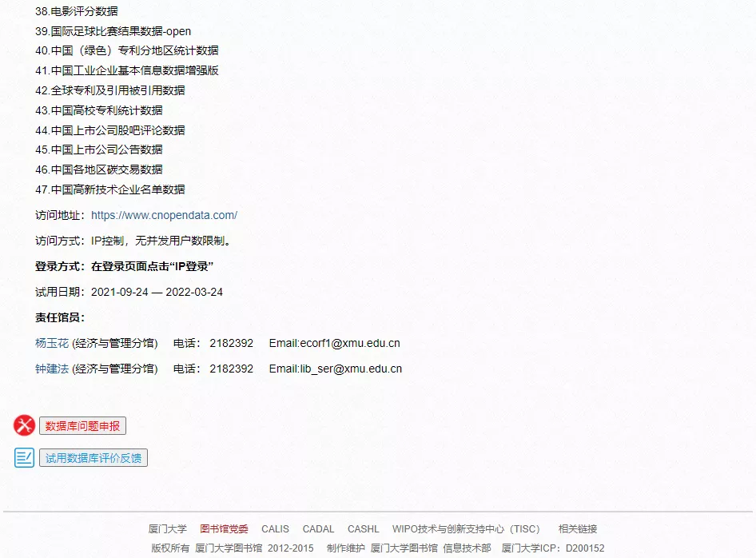Screen dimensions: 756x558
Task: Open the CADAL footer link
Action: point(318,529)
